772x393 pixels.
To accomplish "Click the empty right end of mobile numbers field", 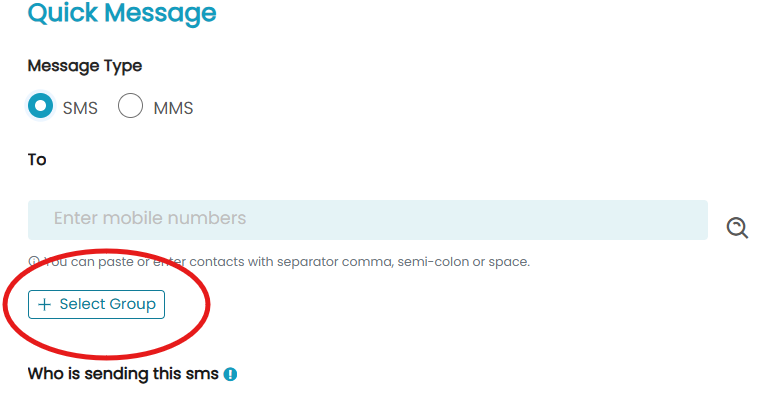I will 640,220.
